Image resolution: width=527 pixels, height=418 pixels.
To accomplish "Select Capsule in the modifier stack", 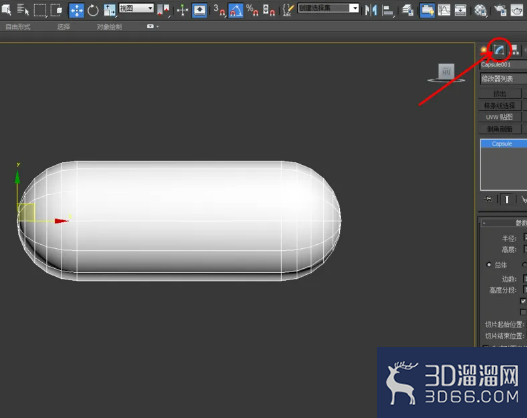I will click(503, 144).
